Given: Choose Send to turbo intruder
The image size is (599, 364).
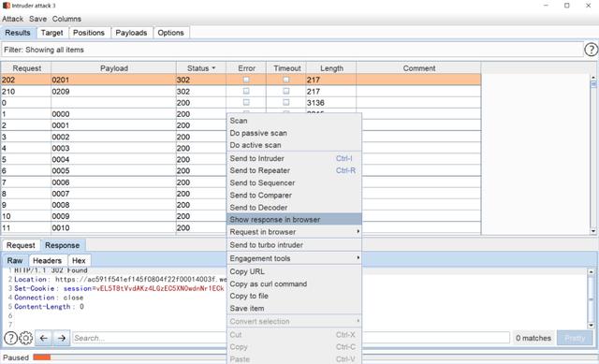Looking at the screenshot, I should [294, 245].
